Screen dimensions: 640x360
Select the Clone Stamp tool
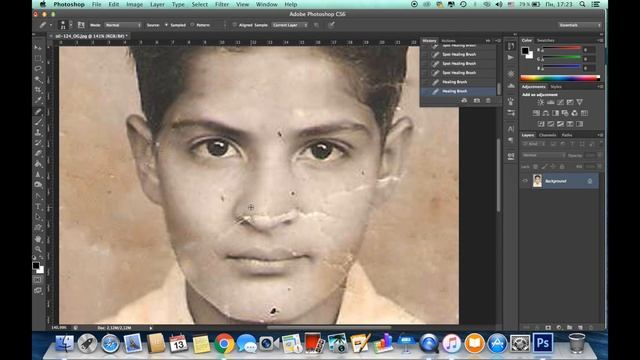coord(38,132)
